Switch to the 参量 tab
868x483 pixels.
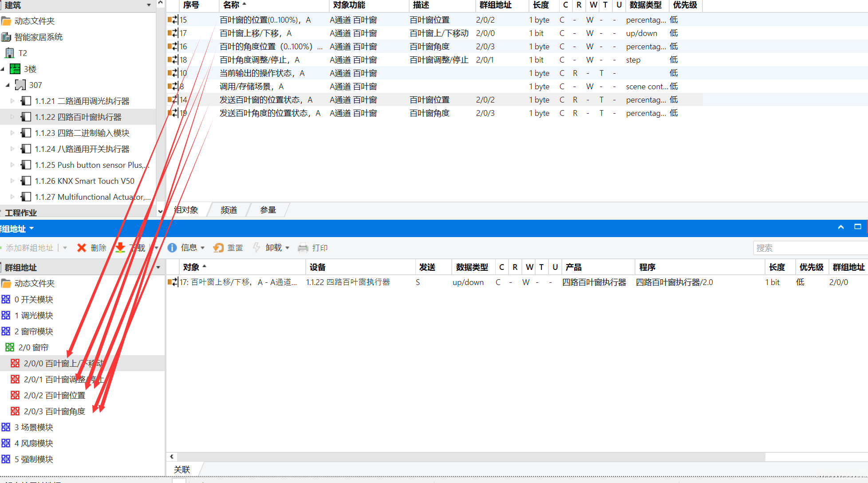[268, 210]
